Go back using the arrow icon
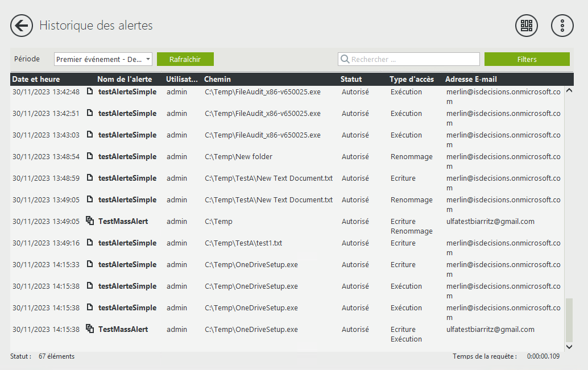588x370 pixels. (22, 26)
